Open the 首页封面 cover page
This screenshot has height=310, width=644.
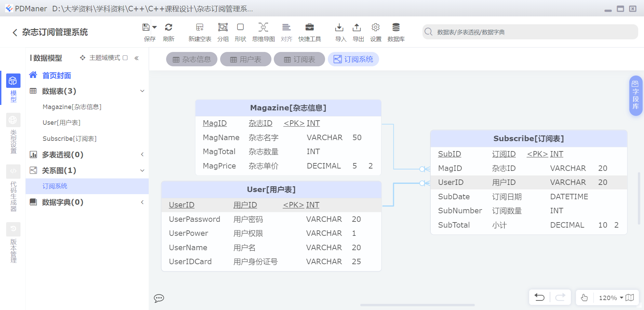click(56, 75)
